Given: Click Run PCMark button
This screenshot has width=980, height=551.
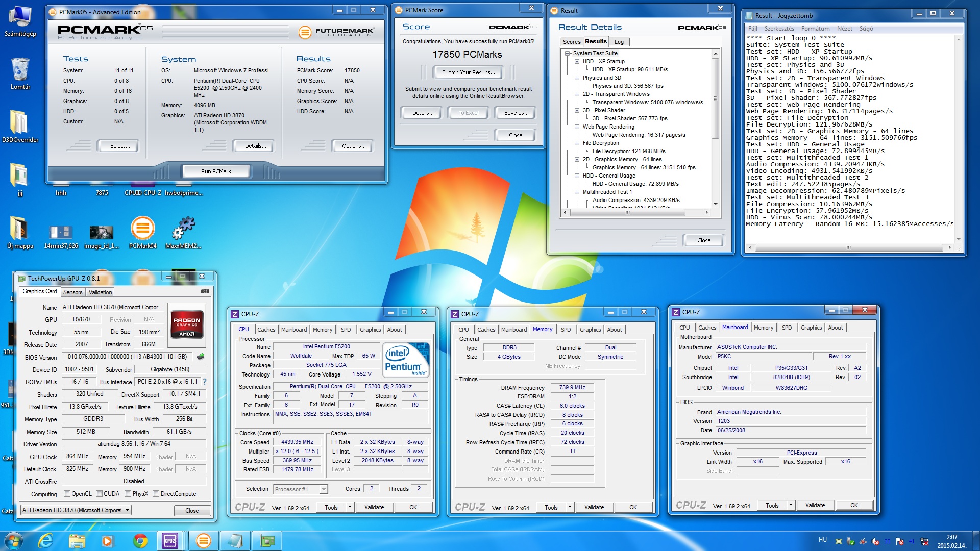Looking at the screenshot, I should coord(216,171).
